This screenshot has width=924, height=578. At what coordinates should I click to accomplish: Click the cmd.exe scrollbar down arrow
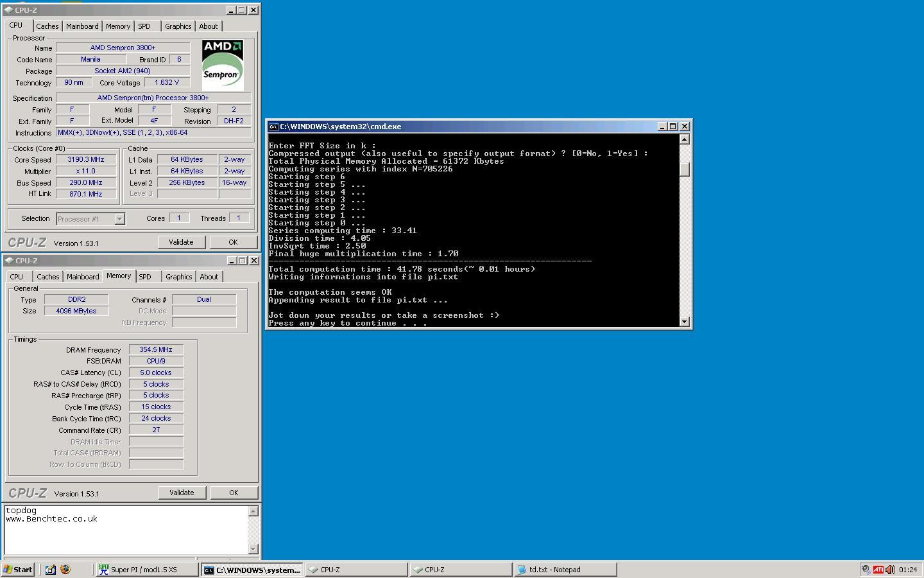tap(685, 322)
